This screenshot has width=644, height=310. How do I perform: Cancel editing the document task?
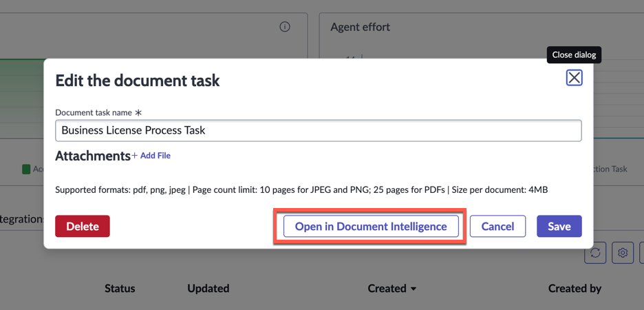coord(497,226)
